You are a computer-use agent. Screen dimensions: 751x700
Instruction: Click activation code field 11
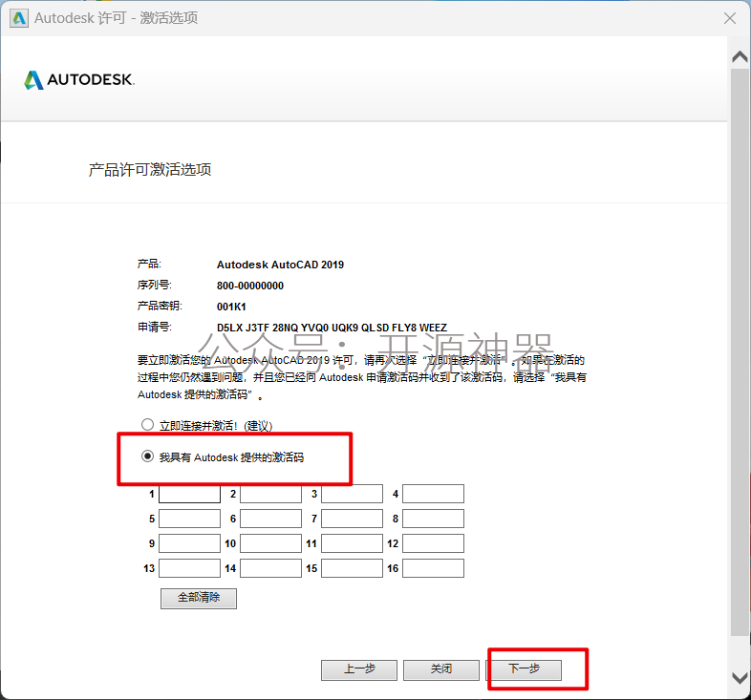(352, 543)
